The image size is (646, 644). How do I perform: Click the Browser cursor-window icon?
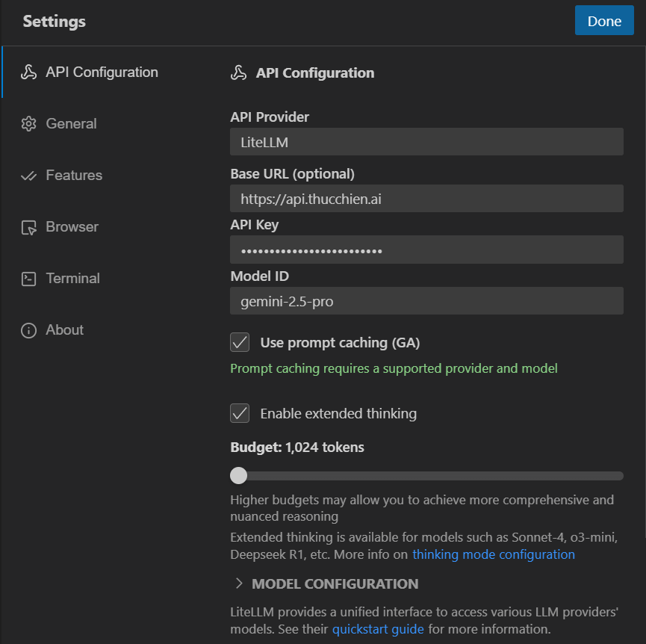pyautogui.click(x=28, y=227)
